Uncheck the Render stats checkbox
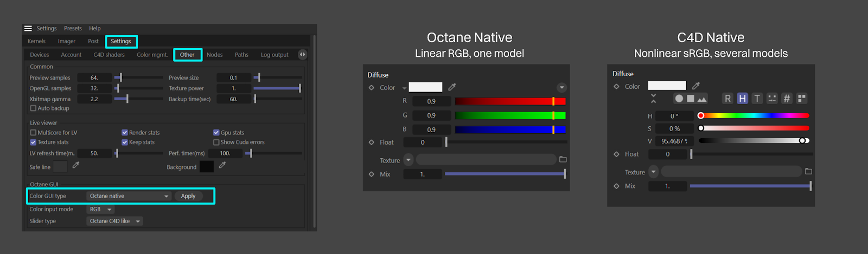The width and height of the screenshot is (868, 254). point(125,133)
